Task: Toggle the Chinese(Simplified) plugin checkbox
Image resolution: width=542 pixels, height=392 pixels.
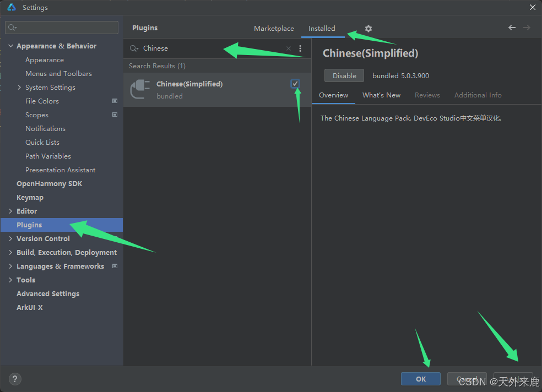Action: [x=295, y=84]
